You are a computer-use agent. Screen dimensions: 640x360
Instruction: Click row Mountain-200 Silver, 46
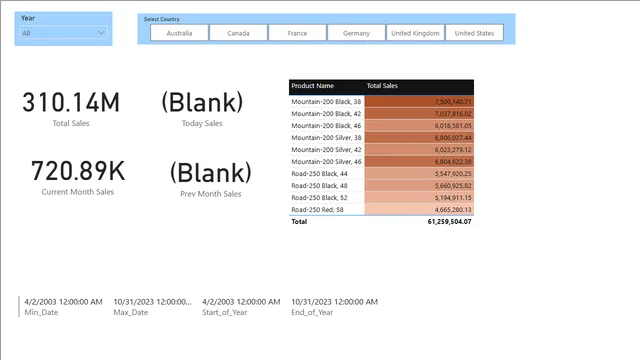381,162
